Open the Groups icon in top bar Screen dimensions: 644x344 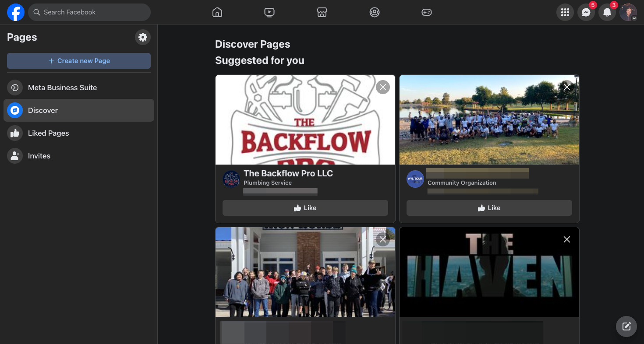pyautogui.click(x=374, y=12)
